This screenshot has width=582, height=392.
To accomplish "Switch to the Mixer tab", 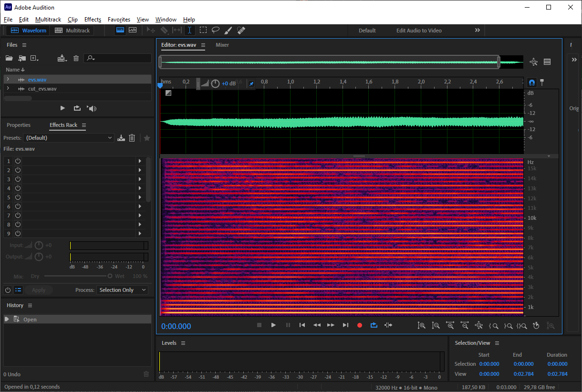I will (222, 45).
